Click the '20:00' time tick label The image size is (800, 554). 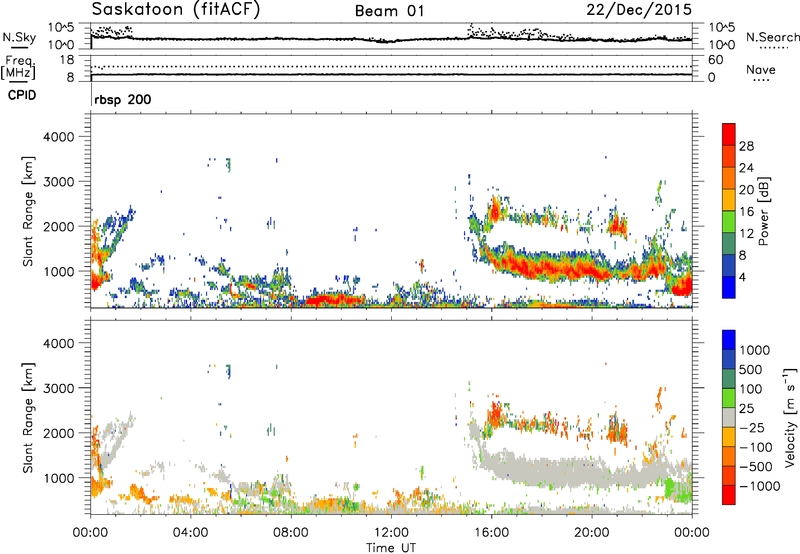[592, 533]
